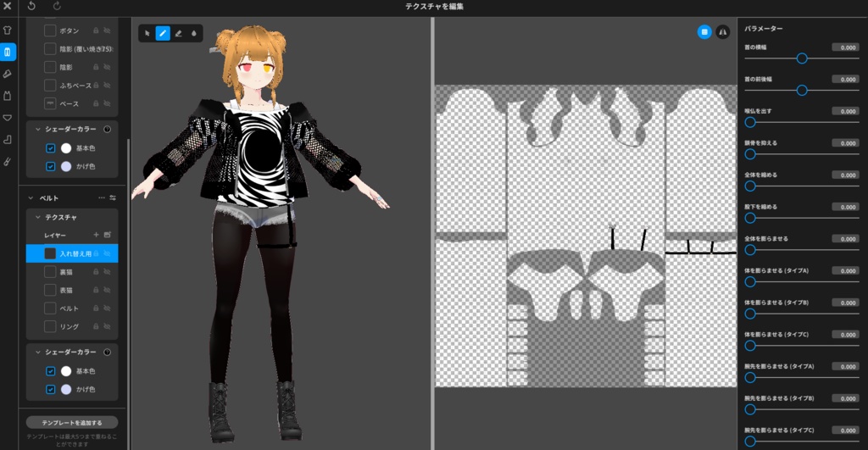Open help icon beside the upper シェーダーカラー
This screenshot has width=868, height=450.
point(108,129)
